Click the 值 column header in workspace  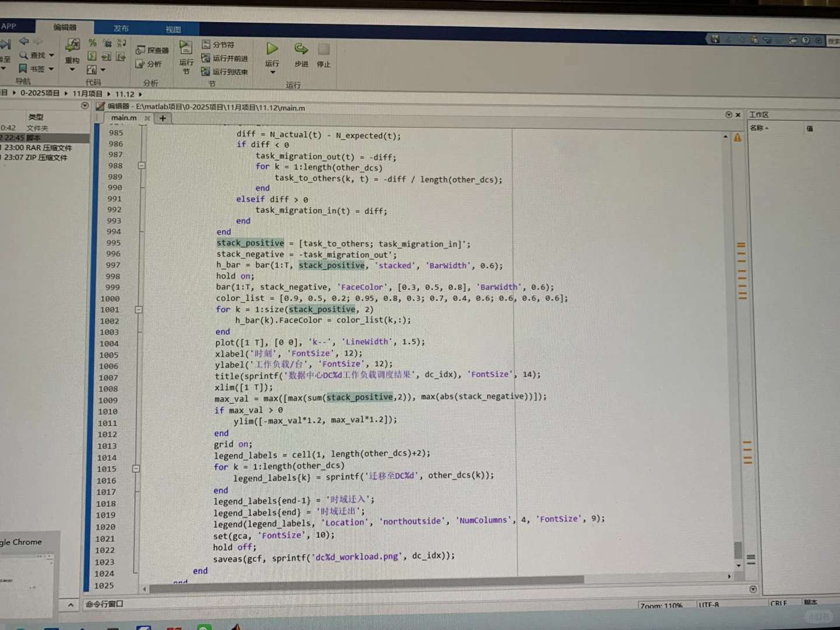[x=810, y=128]
